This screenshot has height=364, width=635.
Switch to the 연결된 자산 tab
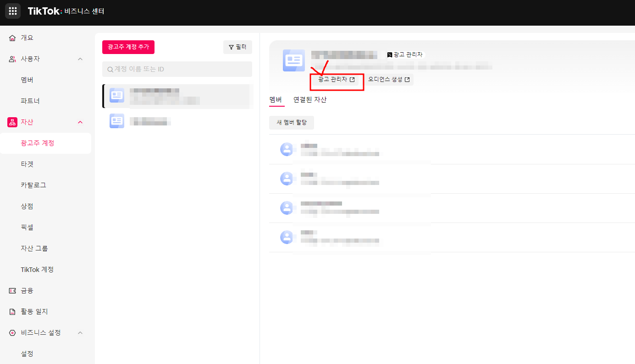(x=310, y=99)
